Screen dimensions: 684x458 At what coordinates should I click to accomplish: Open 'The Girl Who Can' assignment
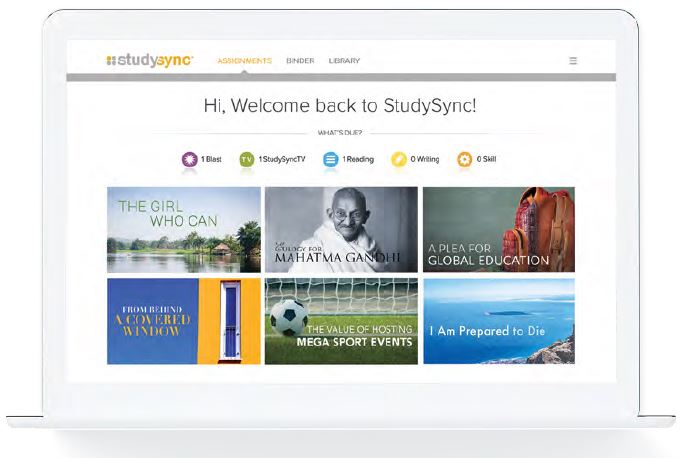pos(184,230)
